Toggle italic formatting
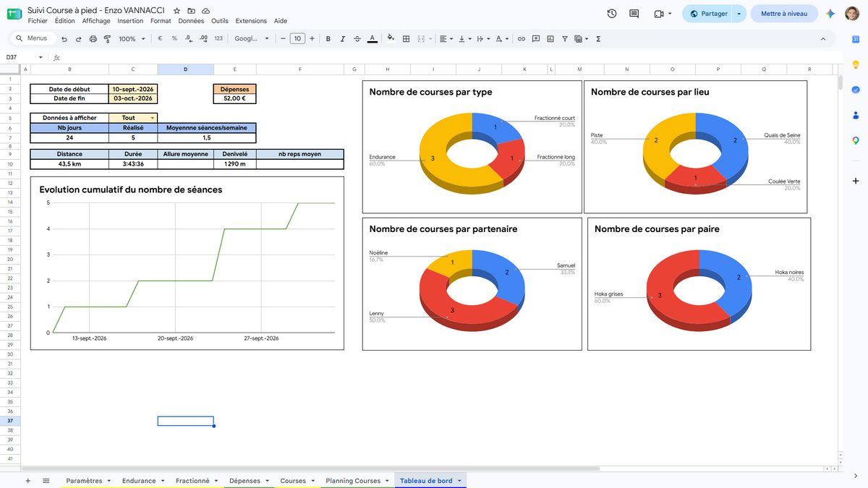The image size is (868, 488). 342,39
